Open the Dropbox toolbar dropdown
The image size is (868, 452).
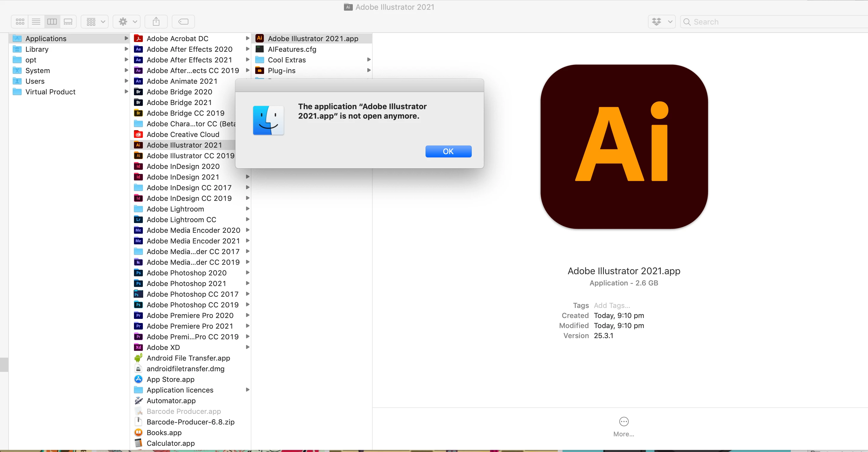click(x=662, y=22)
